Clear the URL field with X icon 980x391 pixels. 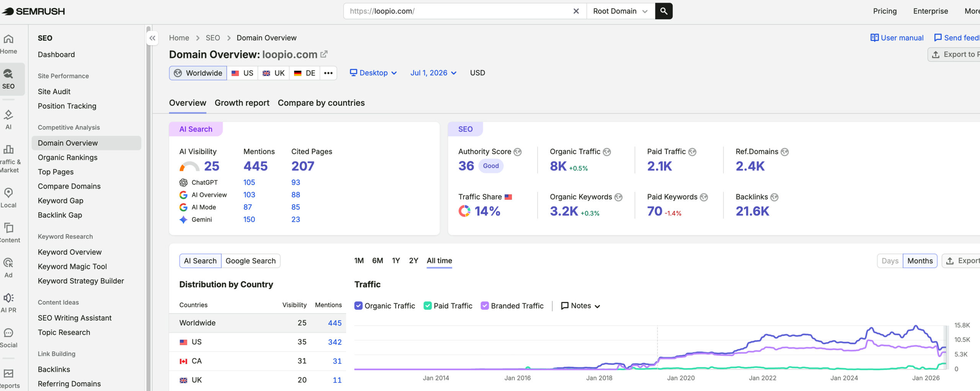[576, 11]
